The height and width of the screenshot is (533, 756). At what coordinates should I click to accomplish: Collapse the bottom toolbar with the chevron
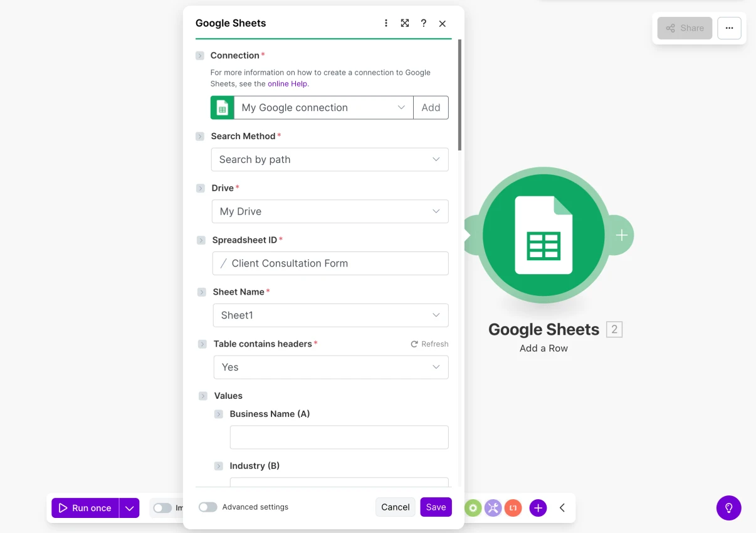[x=562, y=508]
